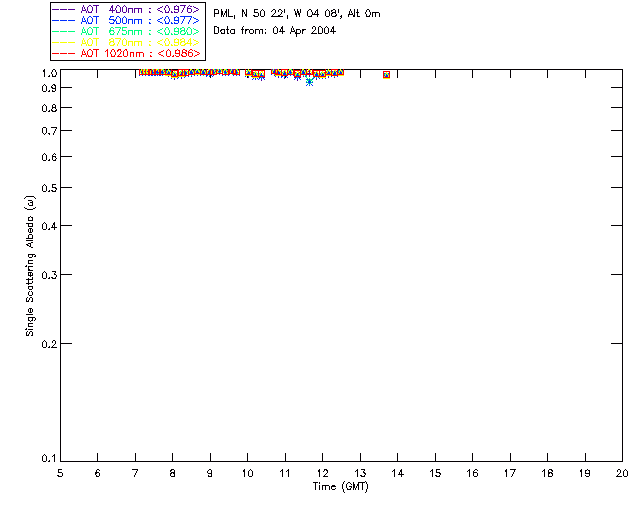Click the 11 hour tick label
The image size is (640, 512).
coord(285,473)
